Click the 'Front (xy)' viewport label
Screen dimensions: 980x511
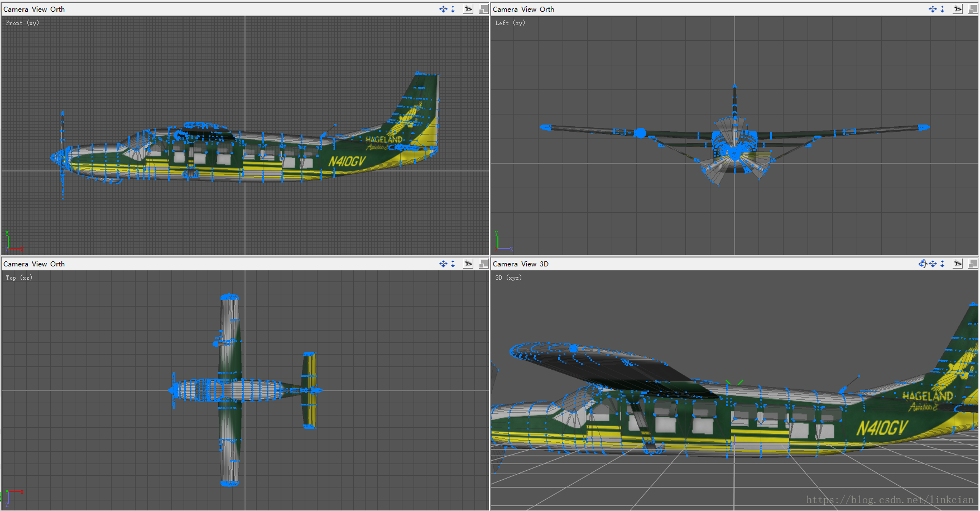22,23
